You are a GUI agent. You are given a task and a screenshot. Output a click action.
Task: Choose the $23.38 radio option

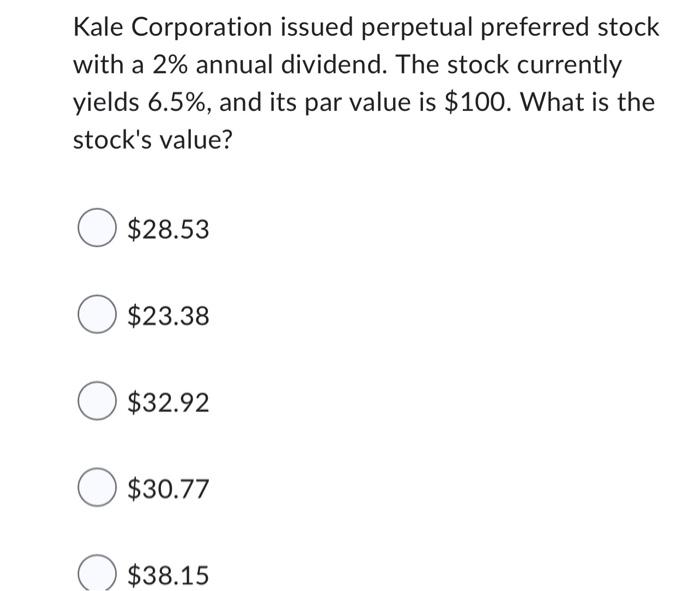click(94, 317)
